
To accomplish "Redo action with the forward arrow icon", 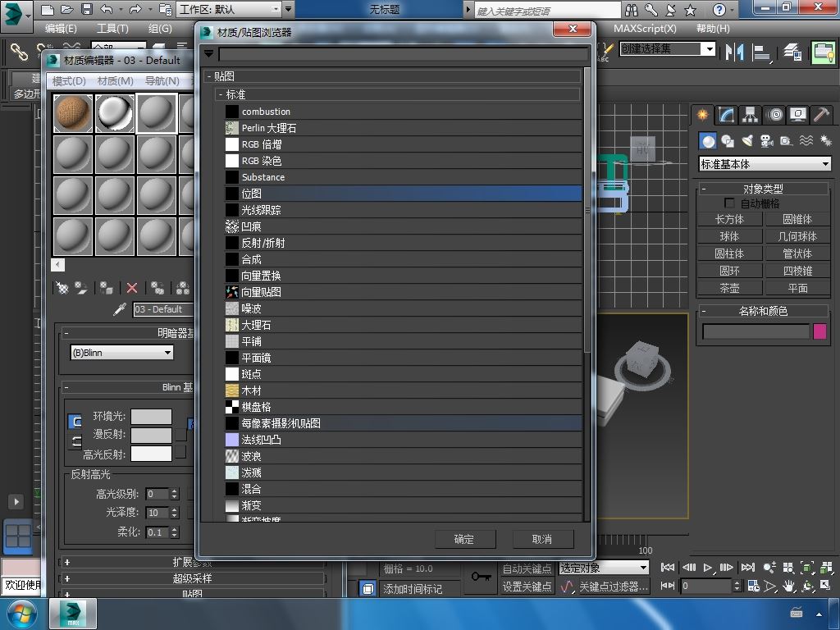I will (x=135, y=10).
